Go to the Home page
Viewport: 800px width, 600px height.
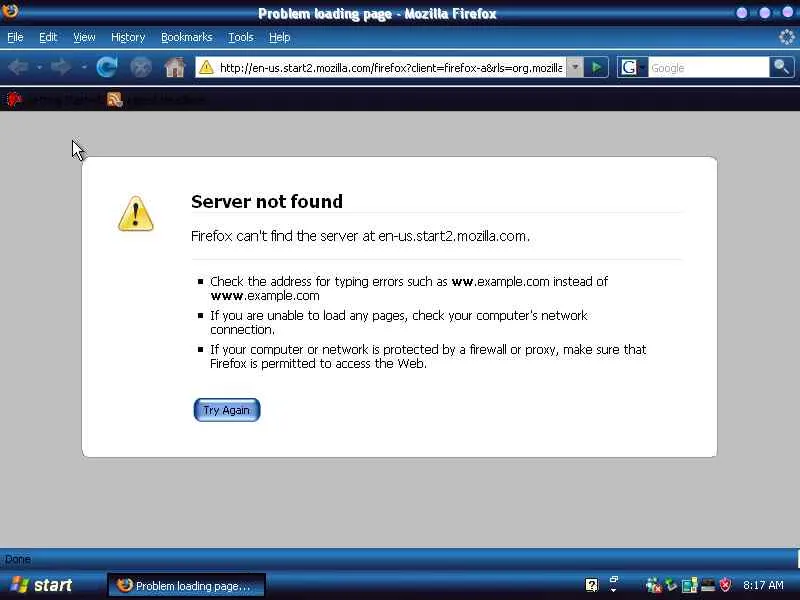click(174, 67)
